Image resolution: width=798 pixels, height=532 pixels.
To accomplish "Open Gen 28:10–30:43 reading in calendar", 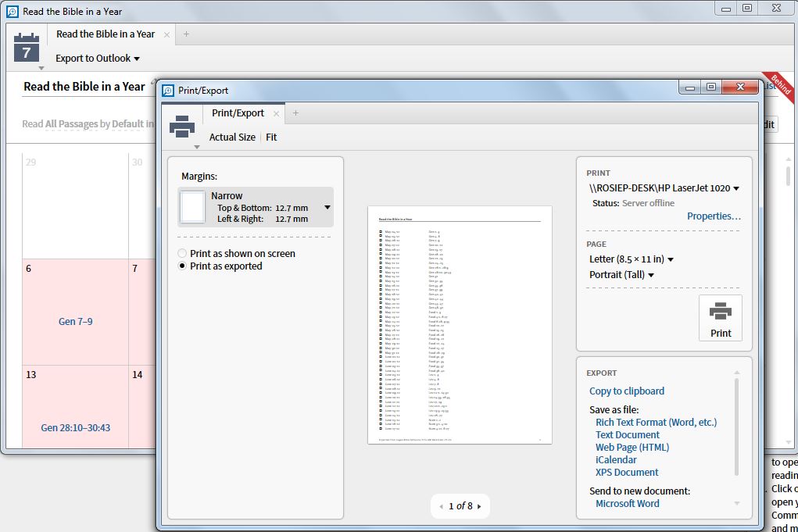I will 75,428.
